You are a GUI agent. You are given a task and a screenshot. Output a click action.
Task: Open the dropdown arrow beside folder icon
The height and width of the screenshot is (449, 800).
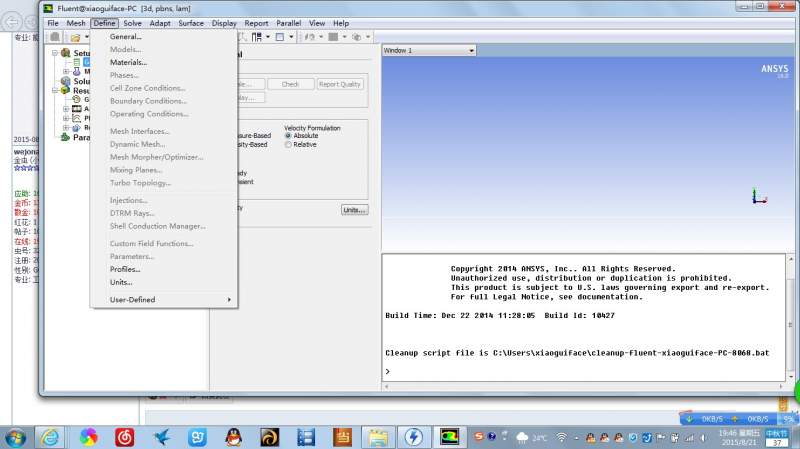(87, 37)
